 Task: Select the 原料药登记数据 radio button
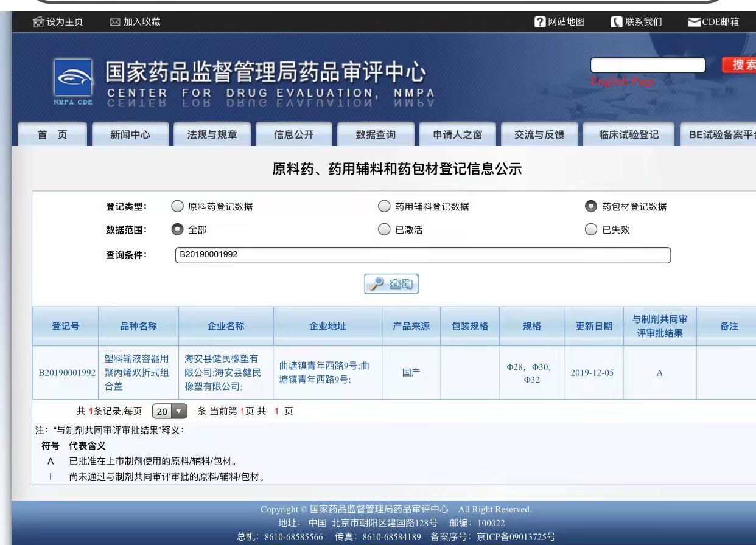pyautogui.click(x=177, y=207)
